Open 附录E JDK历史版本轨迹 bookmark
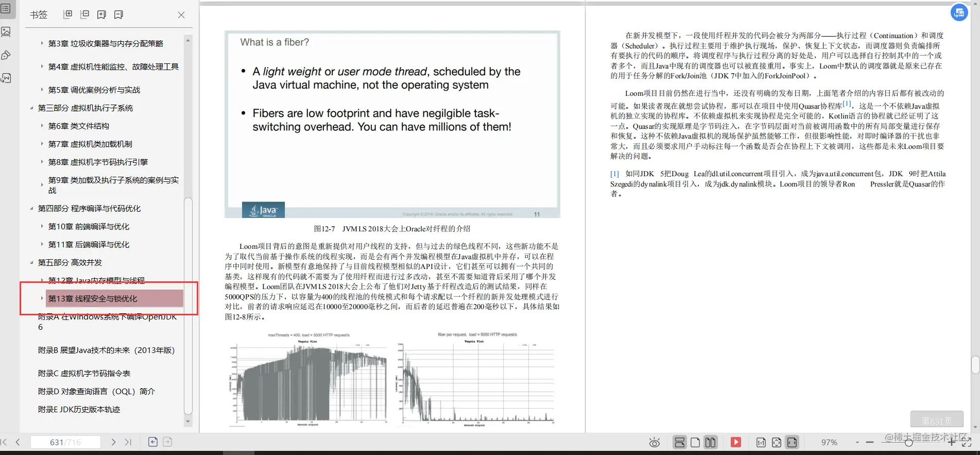980x455 pixels. coord(79,409)
